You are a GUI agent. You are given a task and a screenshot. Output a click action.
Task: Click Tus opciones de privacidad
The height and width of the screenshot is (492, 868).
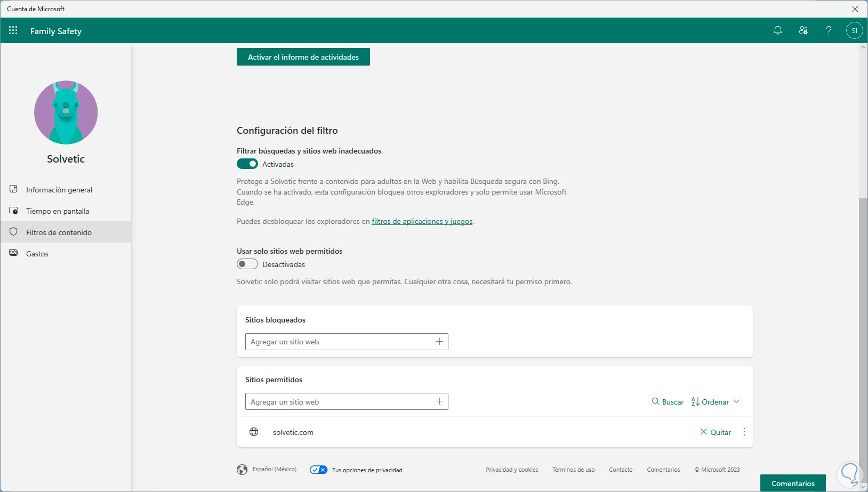point(367,470)
